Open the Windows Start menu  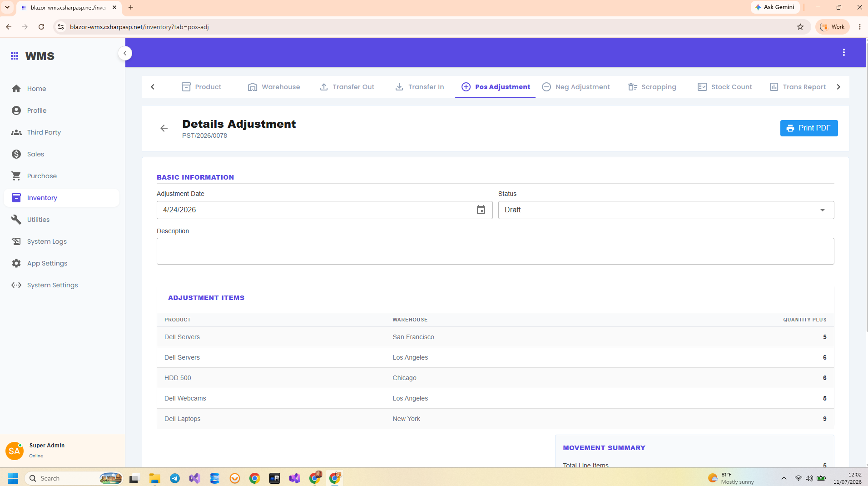pyautogui.click(x=13, y=478)
